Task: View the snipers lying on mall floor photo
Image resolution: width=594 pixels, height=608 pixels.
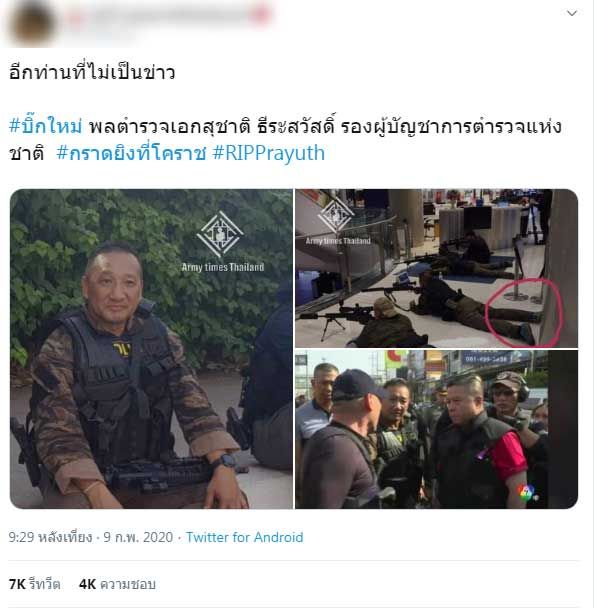Action: click(437, 268)
